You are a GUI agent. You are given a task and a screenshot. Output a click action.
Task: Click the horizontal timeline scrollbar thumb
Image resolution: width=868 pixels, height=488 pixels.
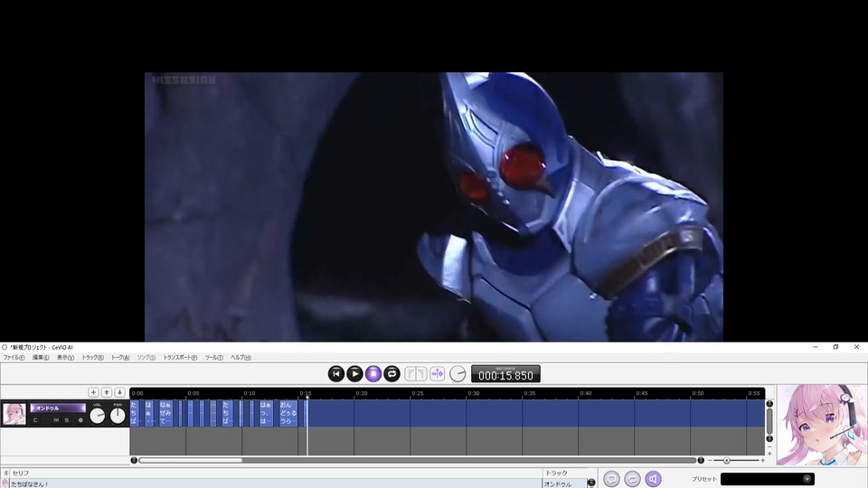(x=191, y=460)
